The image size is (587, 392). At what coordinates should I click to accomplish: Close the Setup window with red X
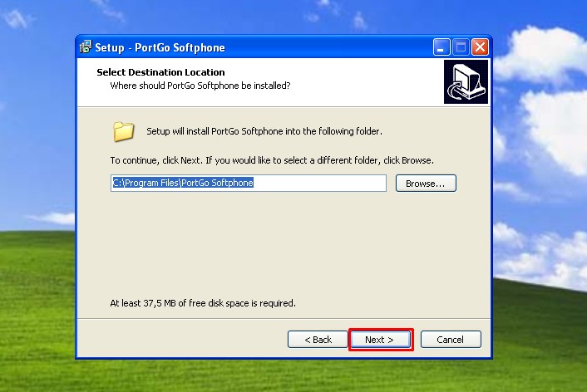click(480, 47)
